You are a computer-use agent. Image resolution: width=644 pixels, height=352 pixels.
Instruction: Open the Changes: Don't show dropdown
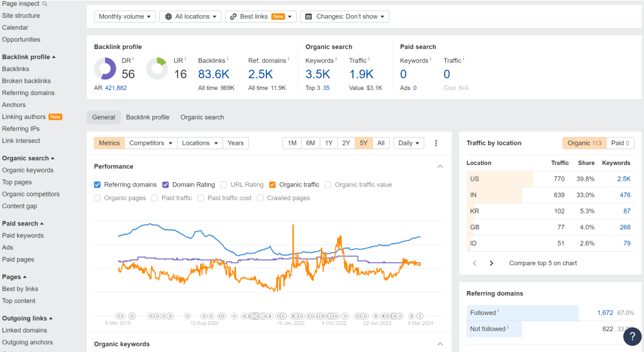click(345, 16)
